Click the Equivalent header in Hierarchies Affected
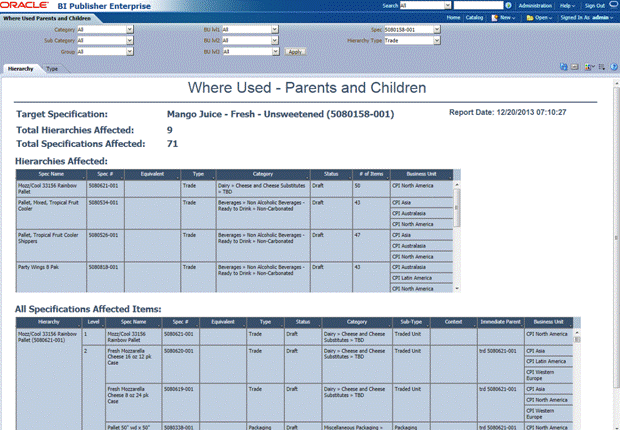This screenshot has height=430, width=620. coord(152,174)
